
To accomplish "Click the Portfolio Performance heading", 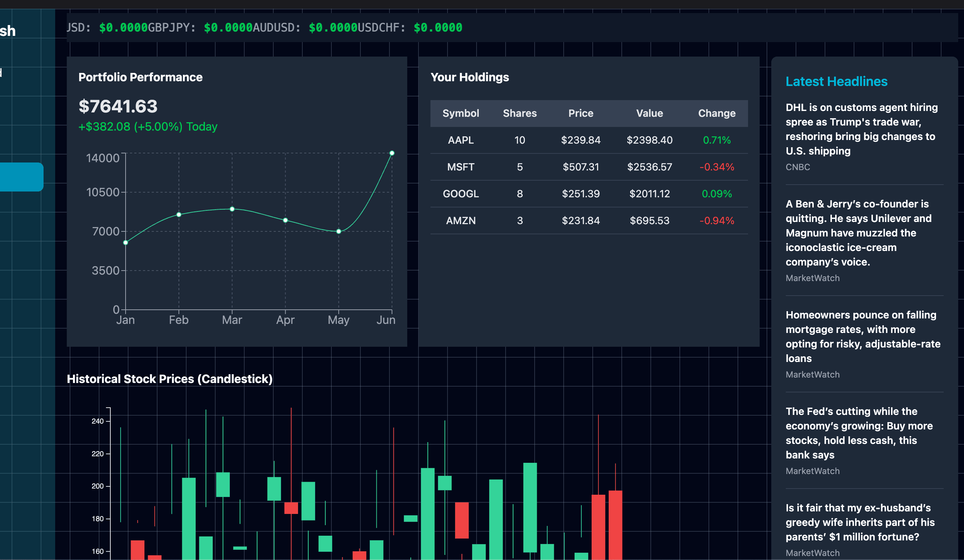I will coord(140,77).
